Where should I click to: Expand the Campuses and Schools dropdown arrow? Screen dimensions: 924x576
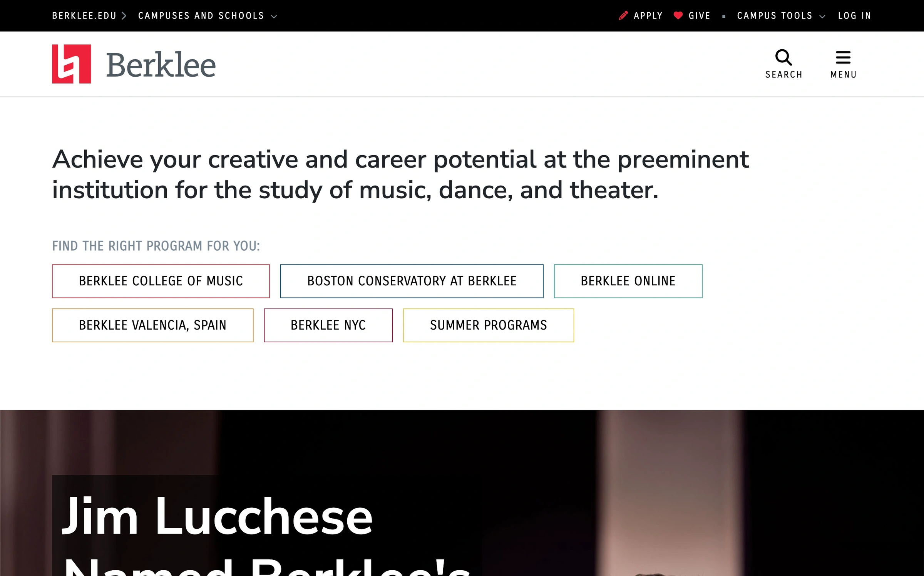click(x=274, y=16)
